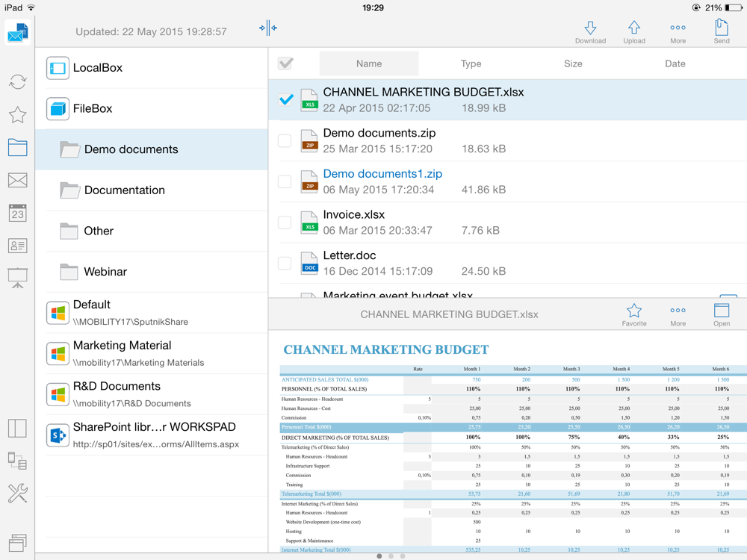Uncheck CHANNEL MARKETING BUDGET.xlsx checkbox
This screenshot has height=560, width=747.
[x=285, y=99]
